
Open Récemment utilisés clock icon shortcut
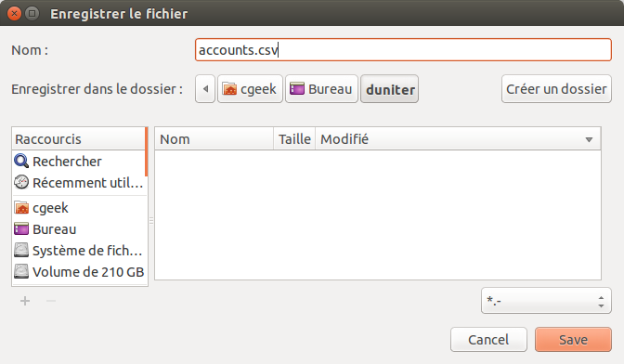click(x=21, y=183)
